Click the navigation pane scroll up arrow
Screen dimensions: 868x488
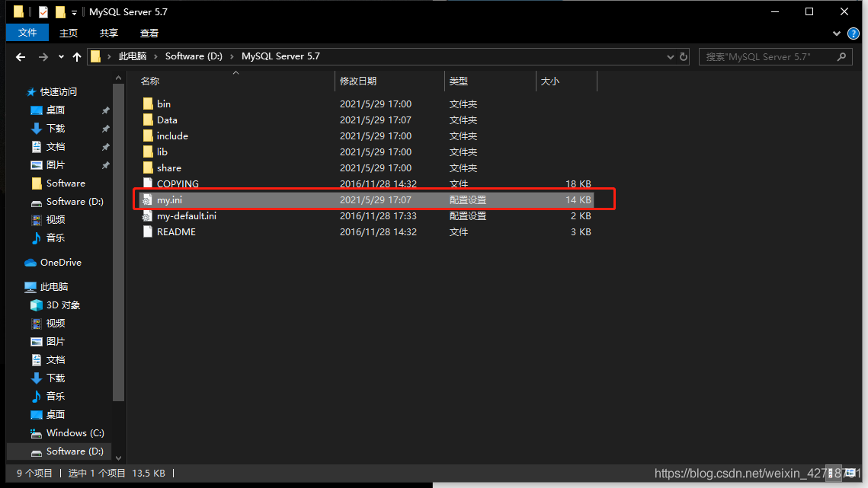(118, 78)
